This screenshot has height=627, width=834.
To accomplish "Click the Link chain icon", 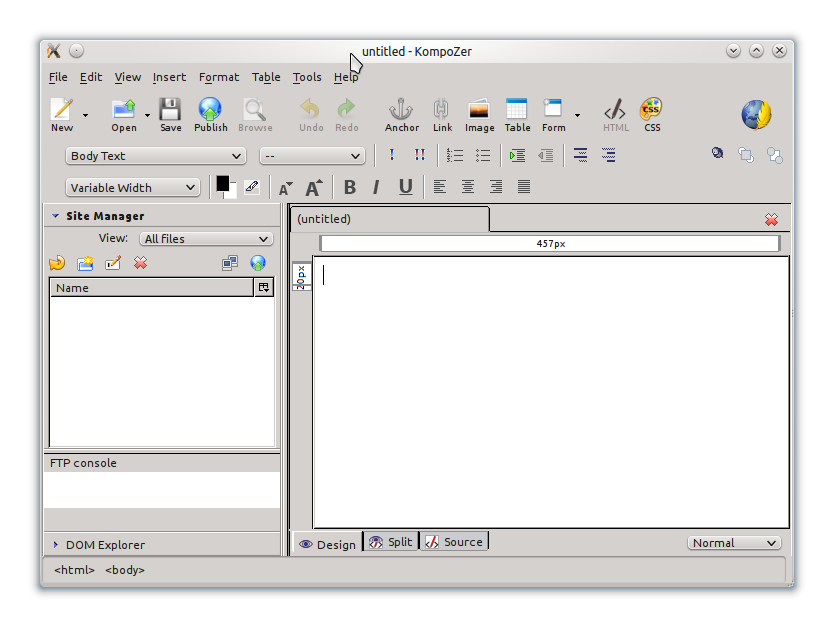I will tap(441, 109).
